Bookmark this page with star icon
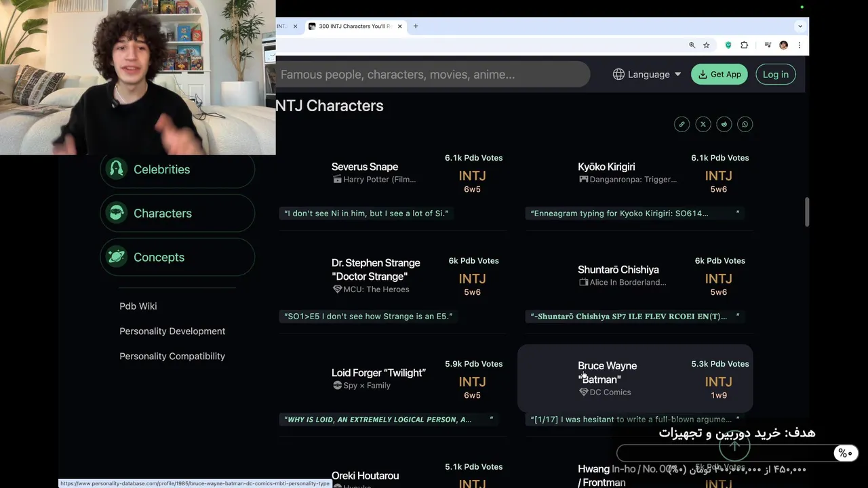This screenshot has height=488, width=868. (x=707, y=45)
